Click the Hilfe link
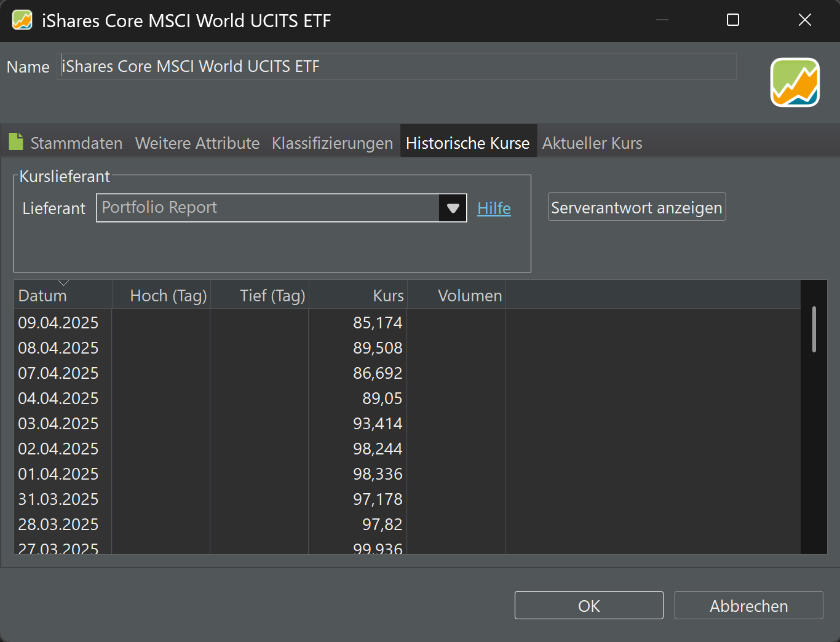Viewport: 840px width, 642px height. click(494, 208)
